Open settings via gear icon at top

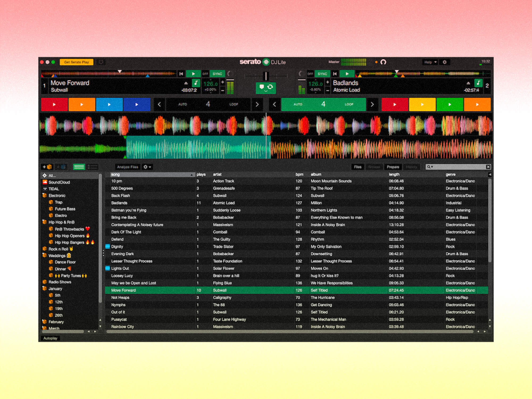click(444, 62)
